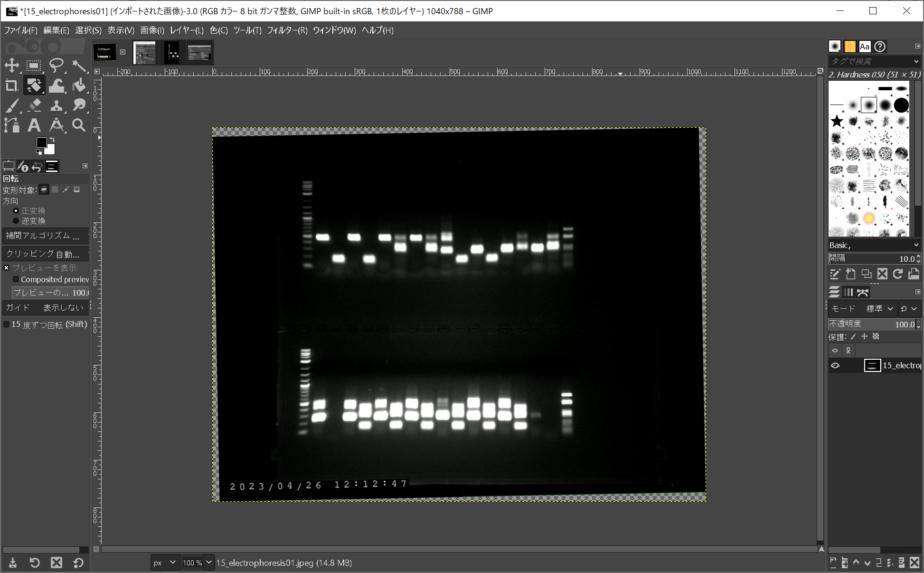The image size is (924, 573).
Task: Select the Free Select lasso tool
Action: pyautogui.click(x=57, y=65)
